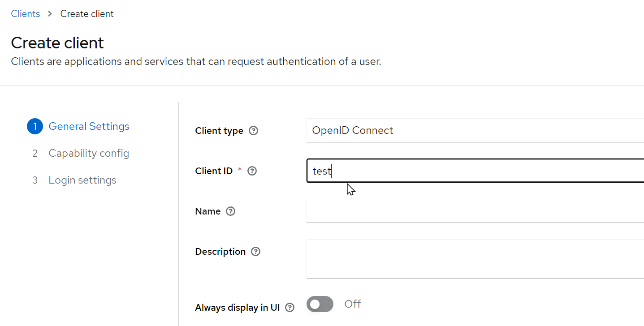Click the Client ID field label
644x326 pixels.
214,171
